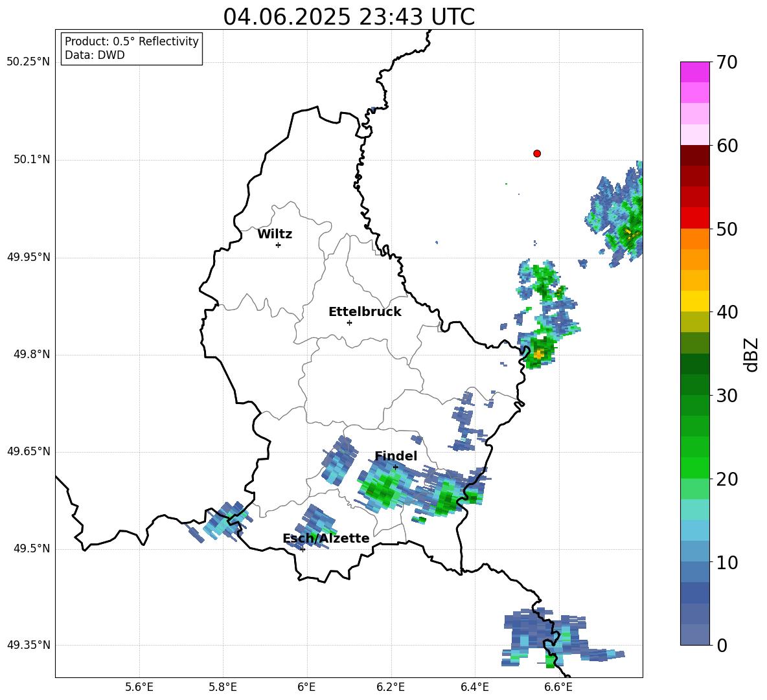Screen dimensions: 767x700
Task: Click the bright green colorbar segment at 20
Action: (x=694, y=468)
